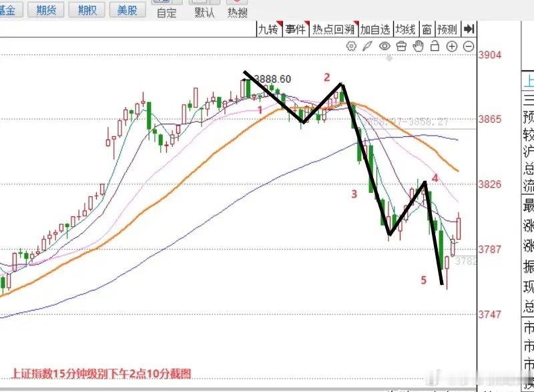Select the hand pan tool
This screenshot has width=534, height=392.
tap(419, 46)
